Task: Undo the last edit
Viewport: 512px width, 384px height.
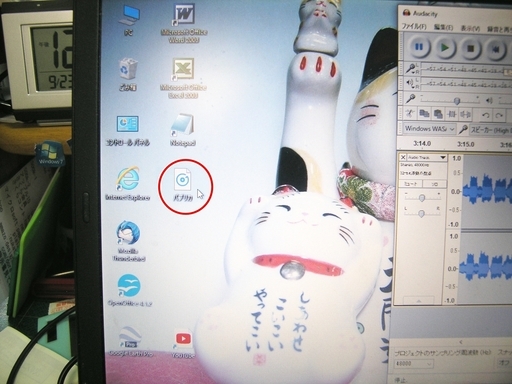Action: click(486, 115)
